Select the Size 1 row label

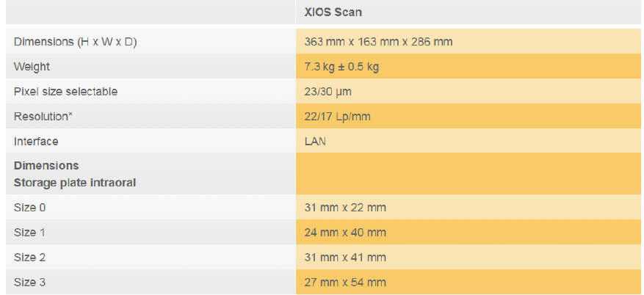29,233
